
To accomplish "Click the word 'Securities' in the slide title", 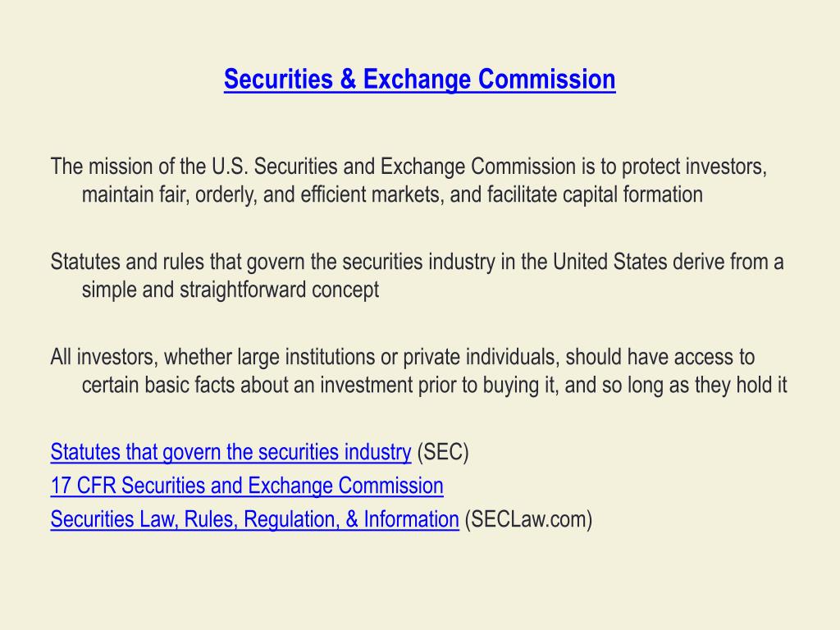I will pyautogui.click(x=279, y=80).
